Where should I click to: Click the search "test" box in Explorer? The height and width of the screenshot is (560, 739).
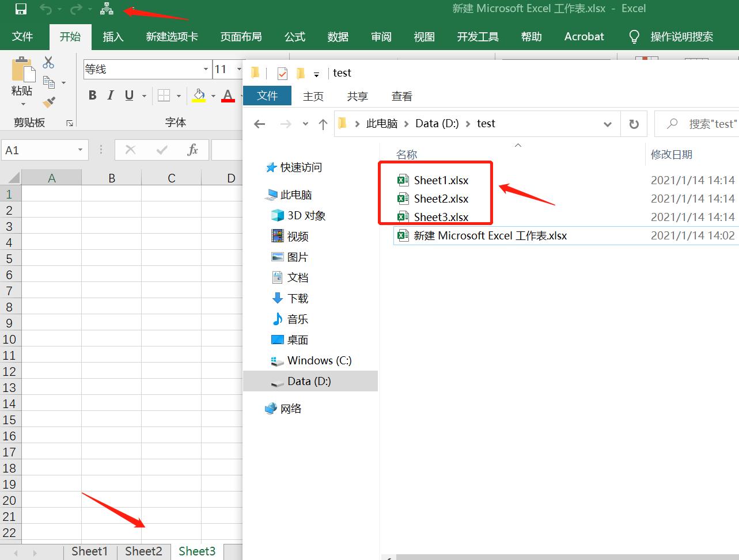(x=697, y=124)
